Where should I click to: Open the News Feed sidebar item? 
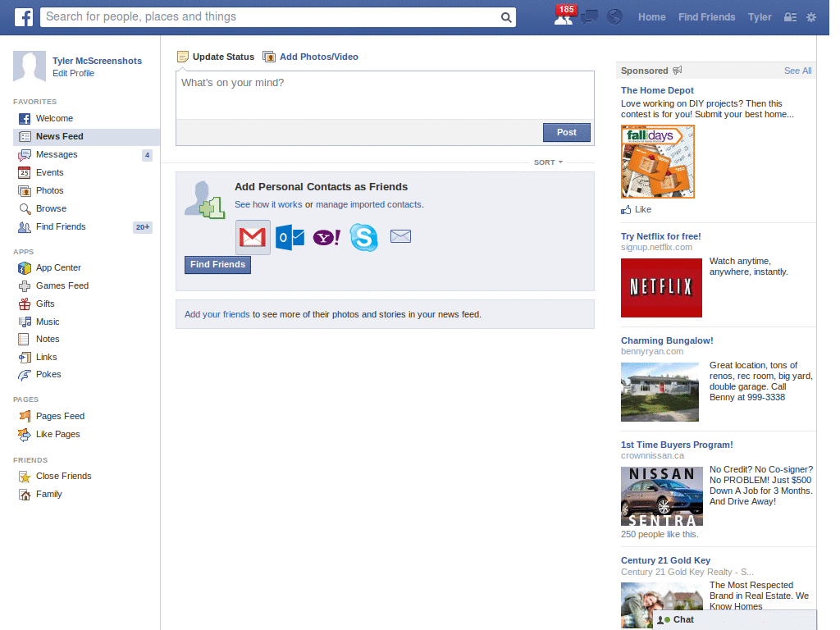point(86,137)
